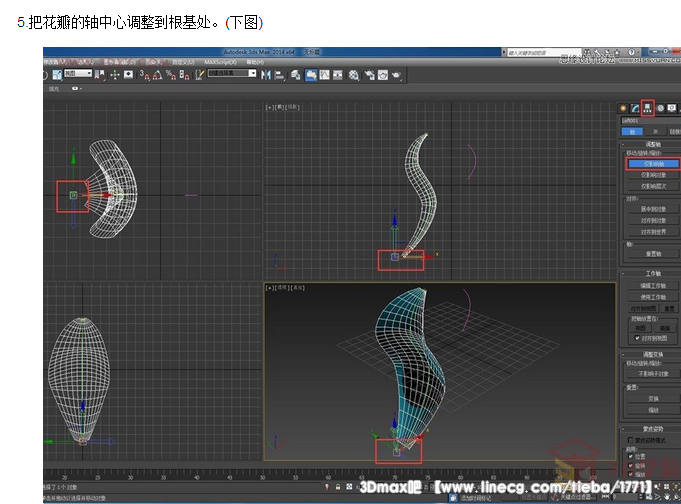Toggle the angle snap icon
This screenshot has height=504, width=681.
[158, 75]
